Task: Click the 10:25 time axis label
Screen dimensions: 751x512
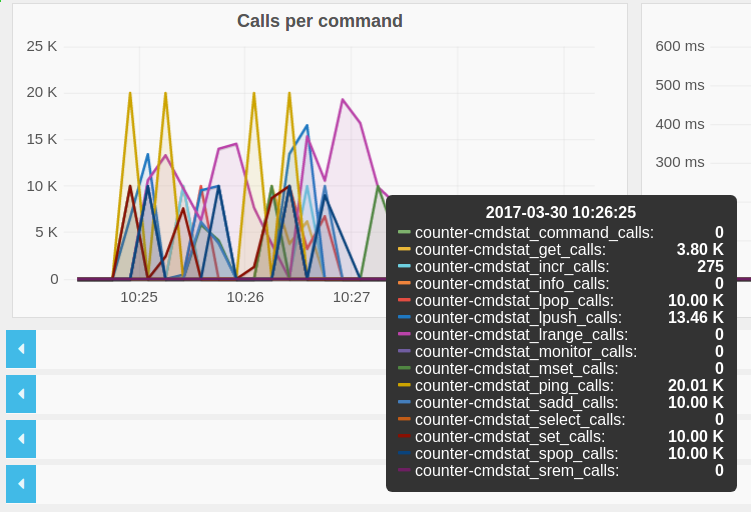Action: click(139, 297)
